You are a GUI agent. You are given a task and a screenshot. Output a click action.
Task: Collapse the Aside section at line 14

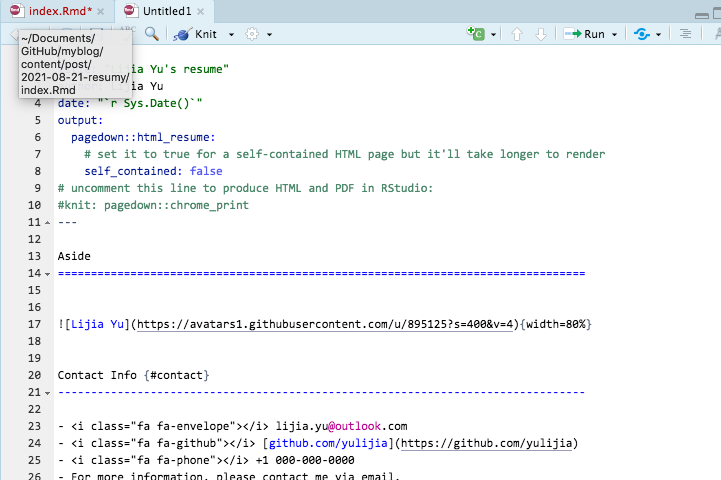49,273
